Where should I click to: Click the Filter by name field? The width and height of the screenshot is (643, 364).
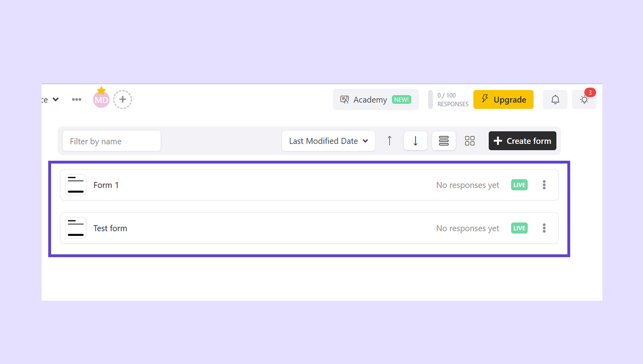pos(112,141)
